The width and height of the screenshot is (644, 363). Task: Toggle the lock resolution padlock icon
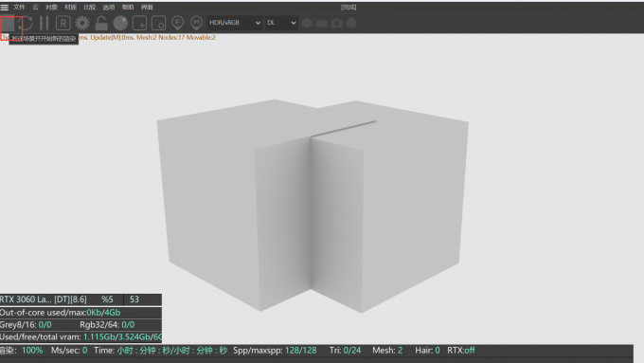101,24
